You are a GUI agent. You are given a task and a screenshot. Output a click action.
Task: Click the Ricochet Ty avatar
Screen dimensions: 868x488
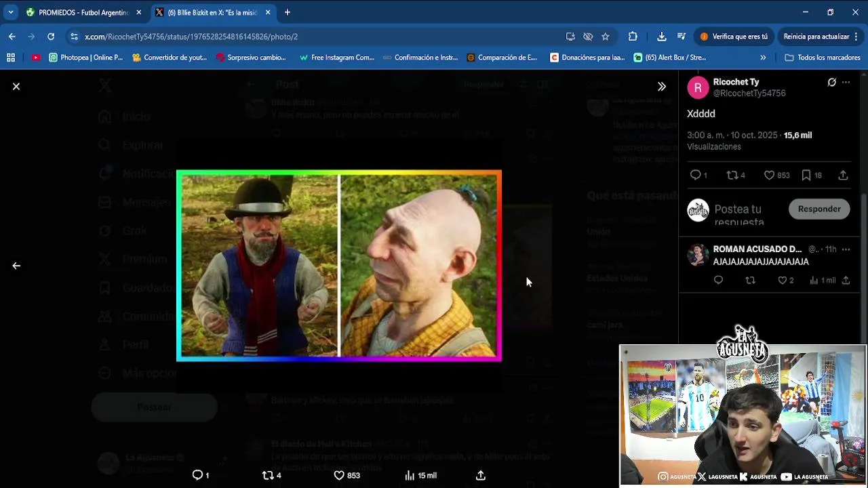point(698,87)
